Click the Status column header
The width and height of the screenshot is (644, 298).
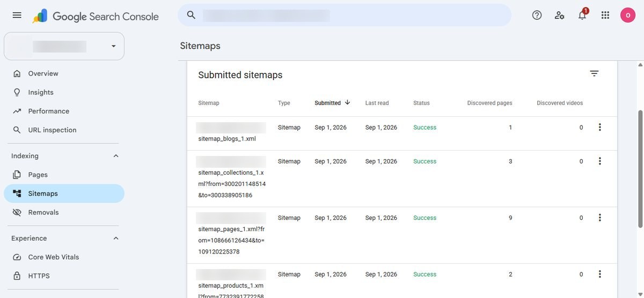point(421,103)
